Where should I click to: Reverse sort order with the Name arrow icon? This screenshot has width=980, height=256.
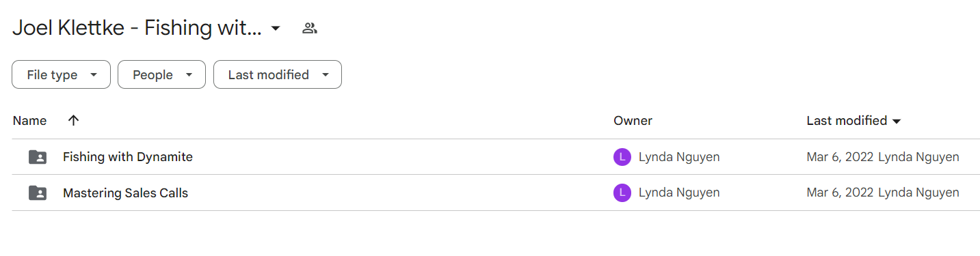[74, 121]
